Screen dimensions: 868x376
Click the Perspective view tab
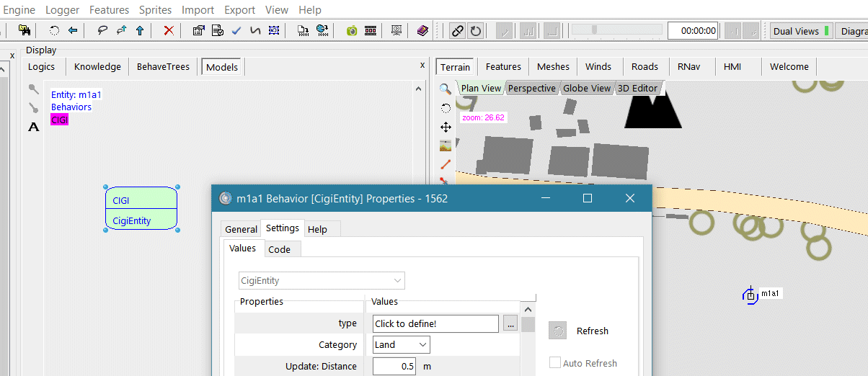[531, 89]
